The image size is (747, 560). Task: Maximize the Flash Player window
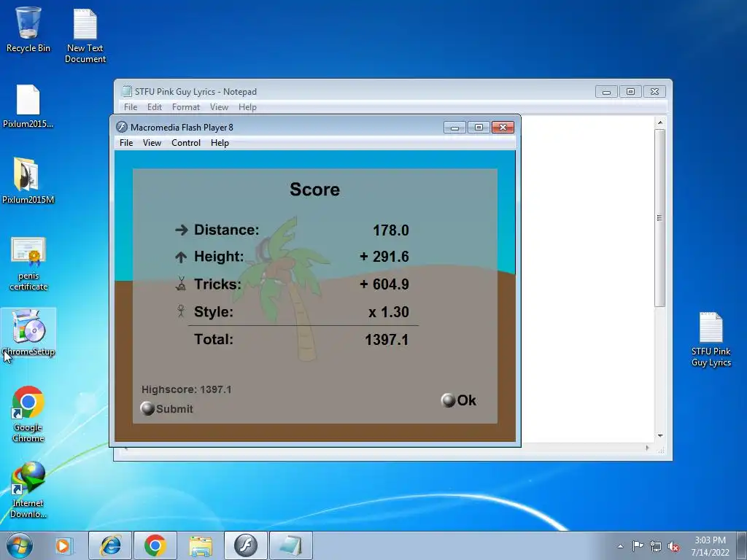479,127
